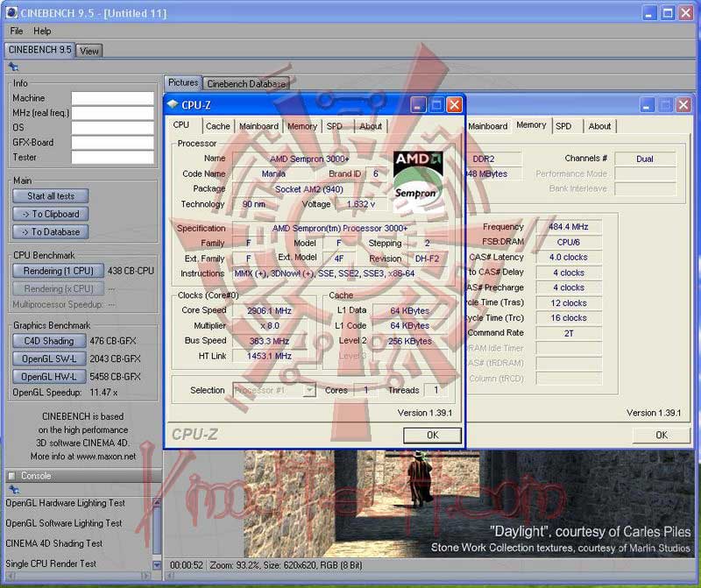The image size is (701, 588).
Task: Click the Bus Speed value 363.3 MHz
Action: [x=269, y=341]
